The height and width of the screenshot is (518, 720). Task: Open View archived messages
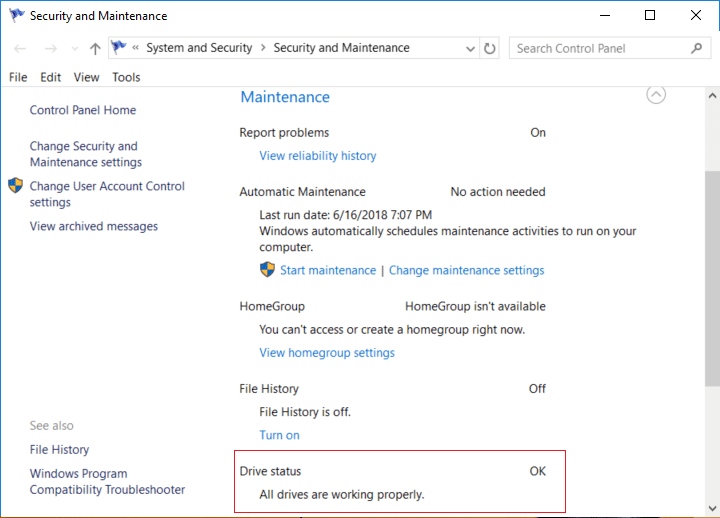click(94, 226)
